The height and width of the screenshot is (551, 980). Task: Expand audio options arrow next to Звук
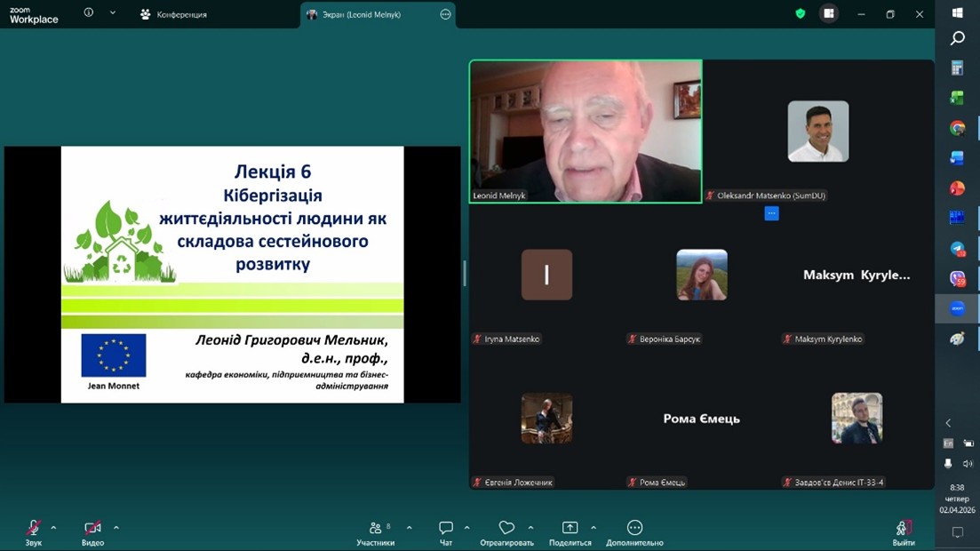click(x=53, y=528)
